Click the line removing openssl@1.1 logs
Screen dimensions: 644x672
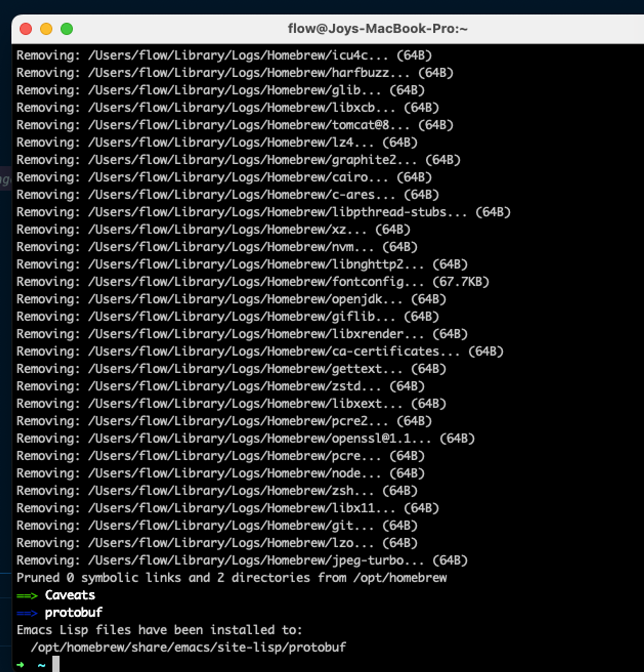(x=245, y=438)
